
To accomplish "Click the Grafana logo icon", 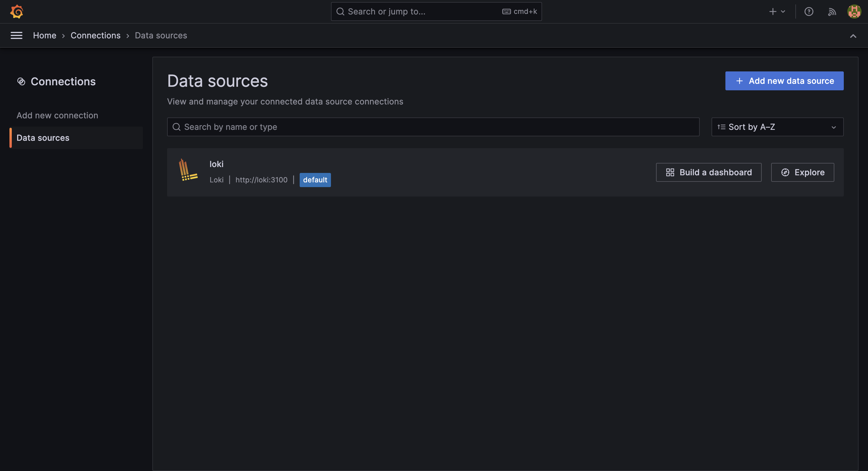I will pyautogui.click(x=17, y=12).
